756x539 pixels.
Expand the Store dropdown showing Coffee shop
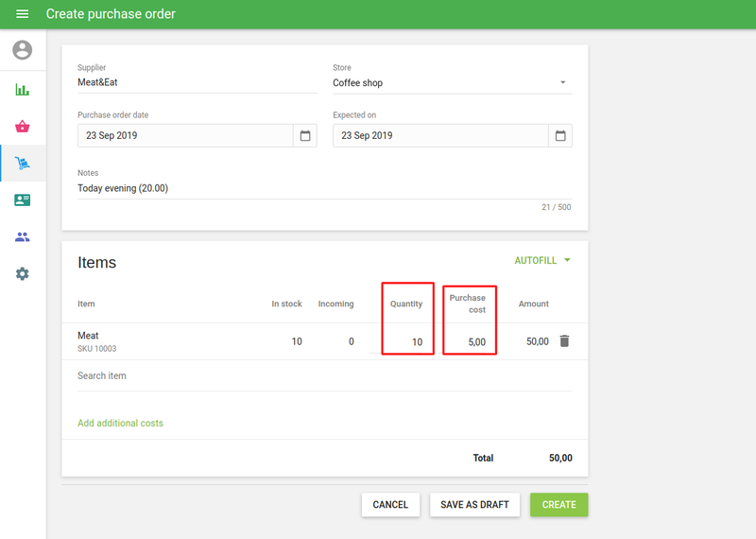click(x=452, y=83)
